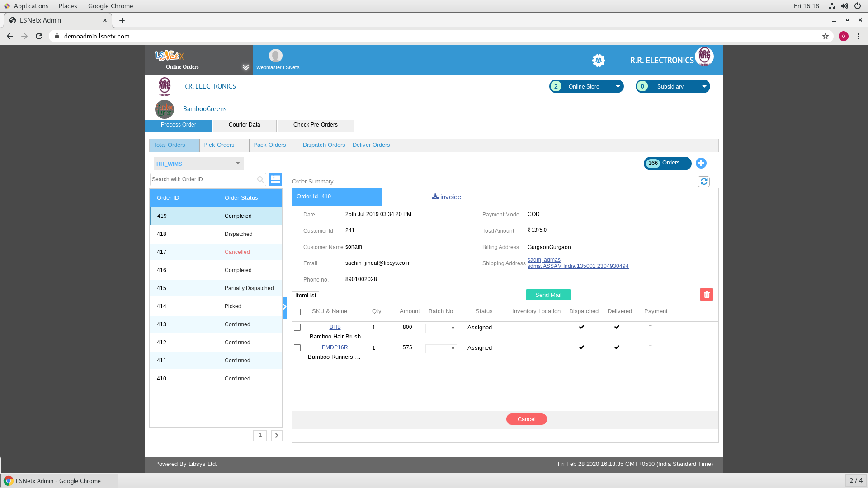Toggle the select-all items header checkbox
Image resolution: width=868 pixels, height=488 pixels.
point(297,312)
